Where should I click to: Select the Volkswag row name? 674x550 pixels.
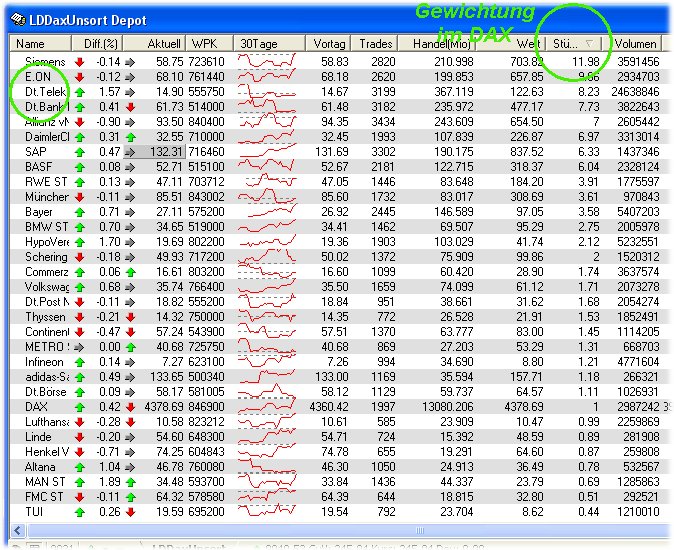pyautogui.click(x=46, y=287)
